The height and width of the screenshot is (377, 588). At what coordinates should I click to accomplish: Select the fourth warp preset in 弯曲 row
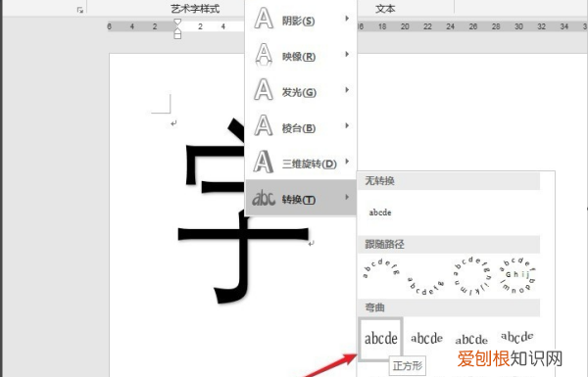click(517, 337)
